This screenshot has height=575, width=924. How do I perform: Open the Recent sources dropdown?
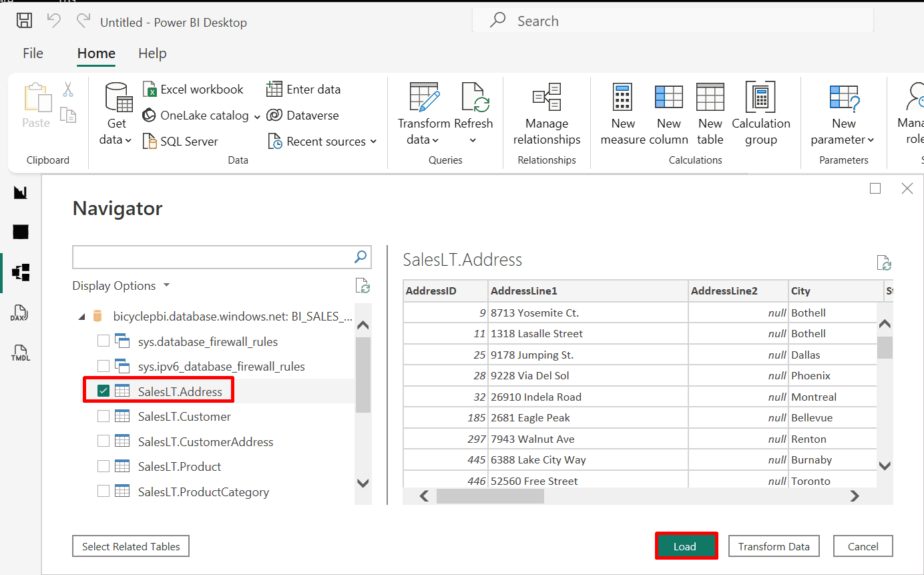point(323,142)
